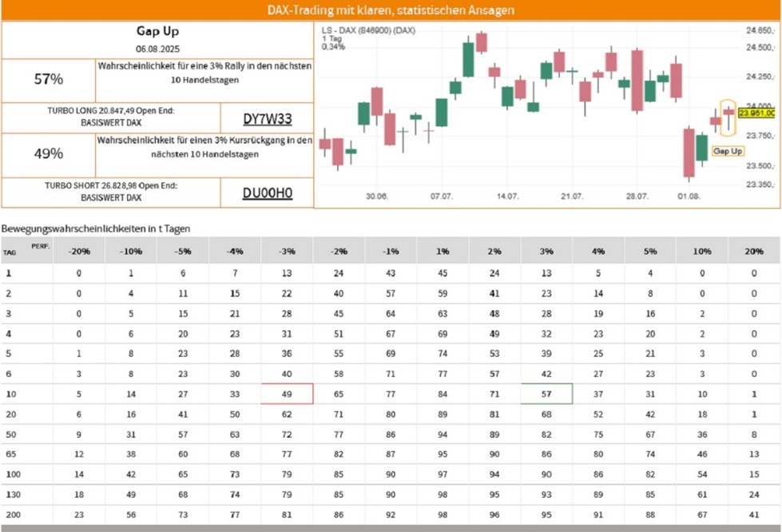Select the positive 2% column header
This screenshot has width=782, height=532.
(494, 252)
